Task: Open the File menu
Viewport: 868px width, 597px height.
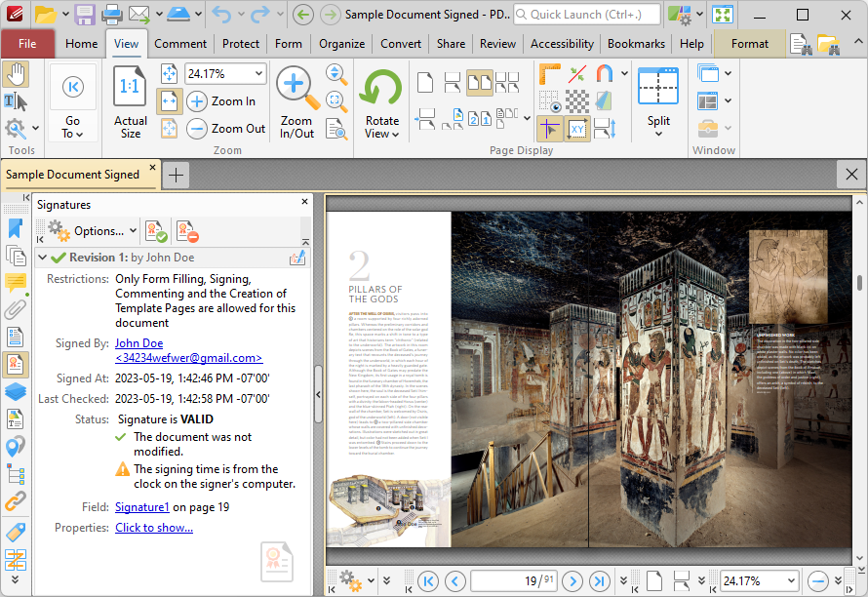Action: coord(27,44)
